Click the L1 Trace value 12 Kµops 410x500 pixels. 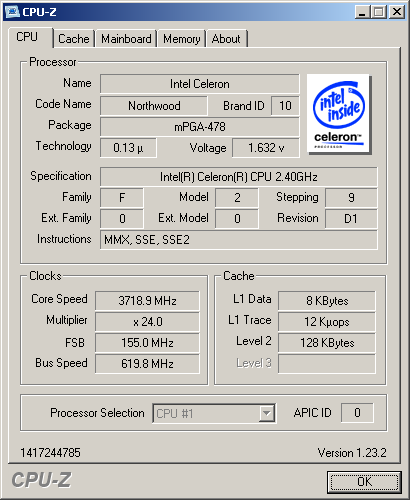[327, 322]
